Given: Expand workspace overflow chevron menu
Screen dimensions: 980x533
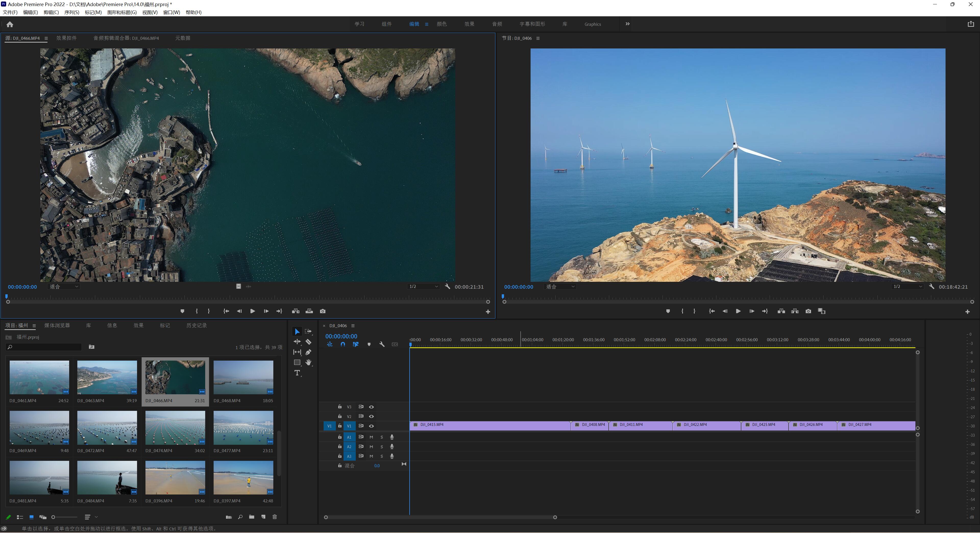Looking at the screenshot, I should 627,24.
